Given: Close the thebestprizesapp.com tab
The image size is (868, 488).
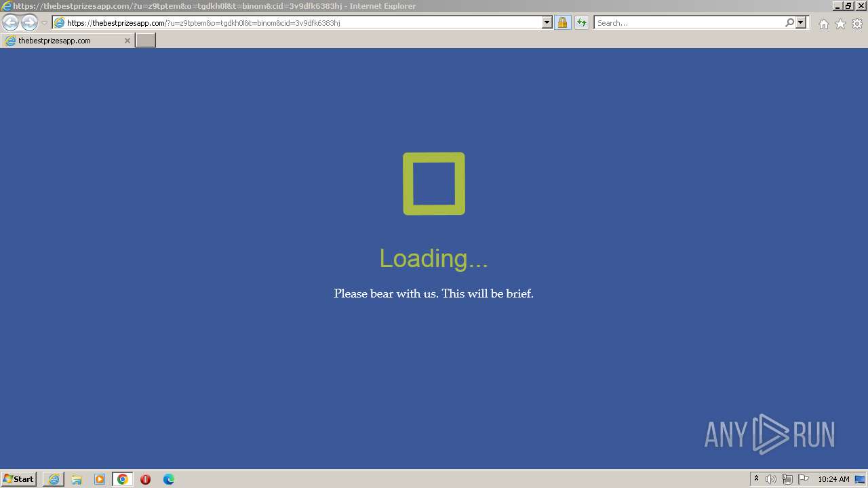Looking at the screenshot, I should [x=127, y=41].
